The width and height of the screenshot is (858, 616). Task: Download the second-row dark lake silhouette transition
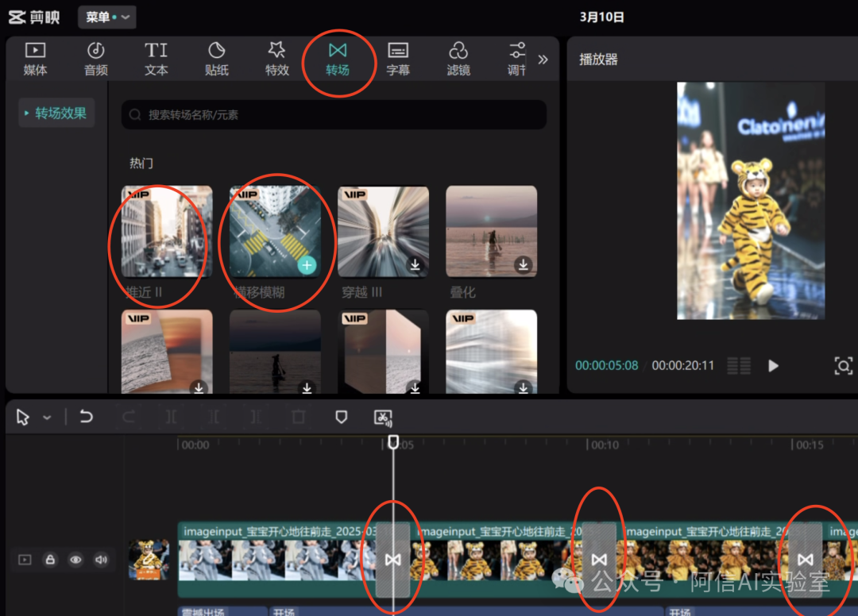[x=307, y=387]
